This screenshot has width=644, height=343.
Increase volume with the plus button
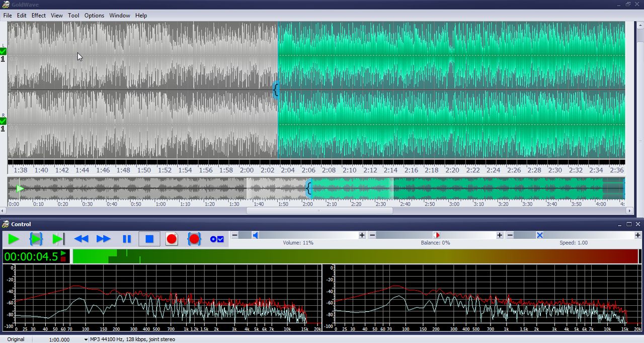362,235
